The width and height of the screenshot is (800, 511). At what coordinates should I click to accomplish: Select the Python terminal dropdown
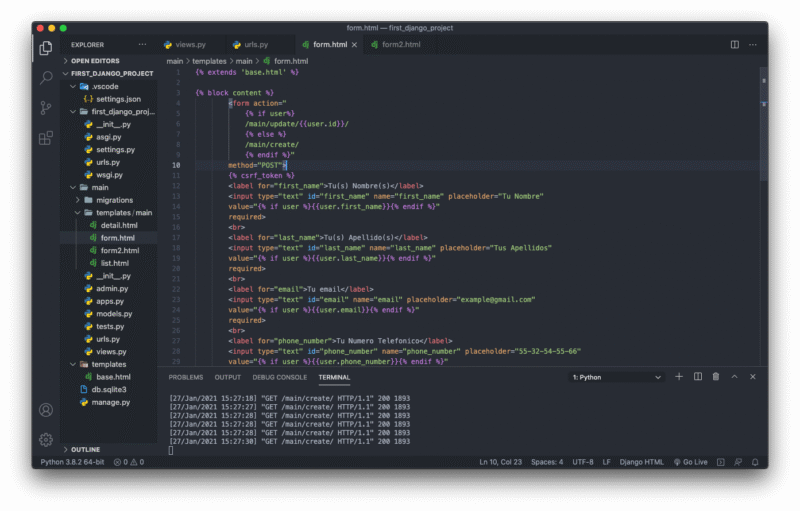(x=616, y=378)
